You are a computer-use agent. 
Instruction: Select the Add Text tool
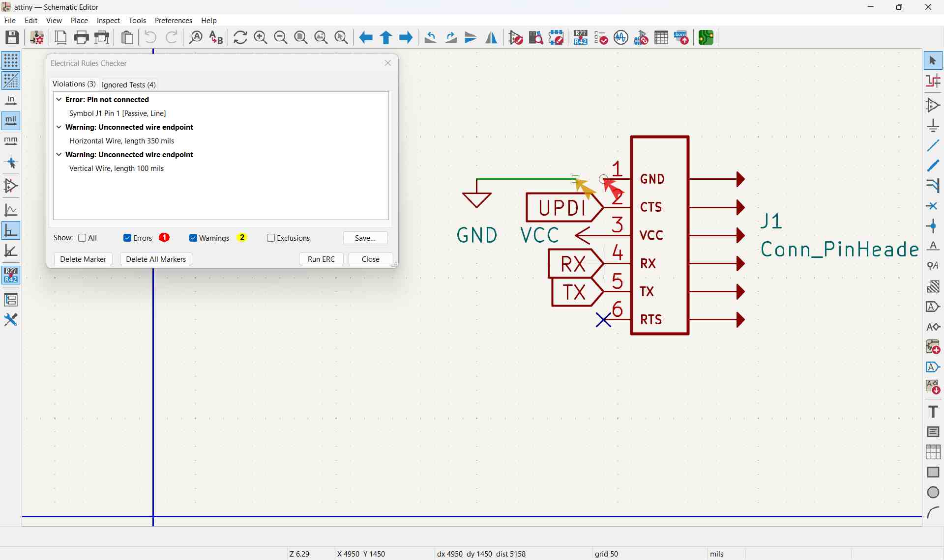point(933,412)
